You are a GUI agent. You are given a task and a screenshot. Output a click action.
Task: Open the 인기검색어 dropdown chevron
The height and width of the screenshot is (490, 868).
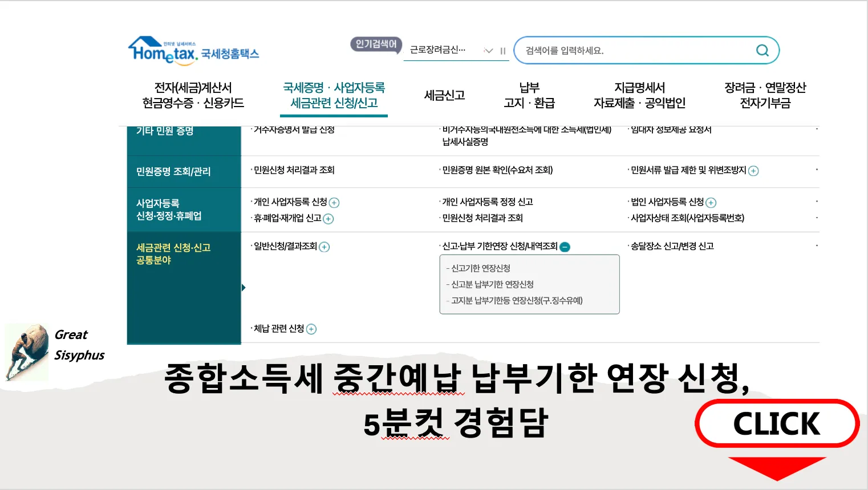(x=488, y=51)
